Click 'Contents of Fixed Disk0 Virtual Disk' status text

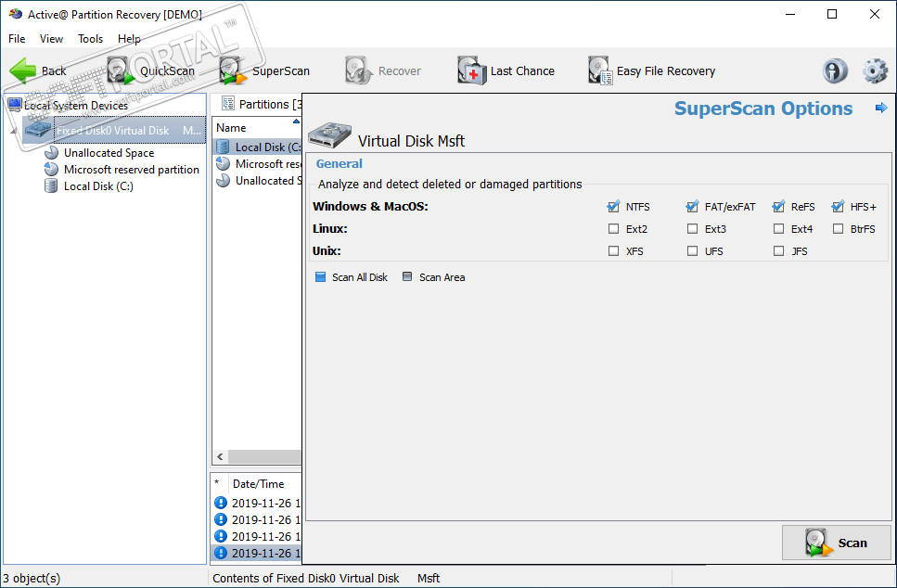click(x=305, y=579)
